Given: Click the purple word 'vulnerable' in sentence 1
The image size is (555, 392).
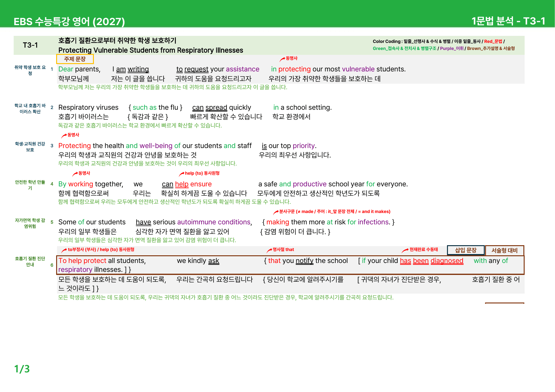Looking at the screenshot, I should point(358,69).
